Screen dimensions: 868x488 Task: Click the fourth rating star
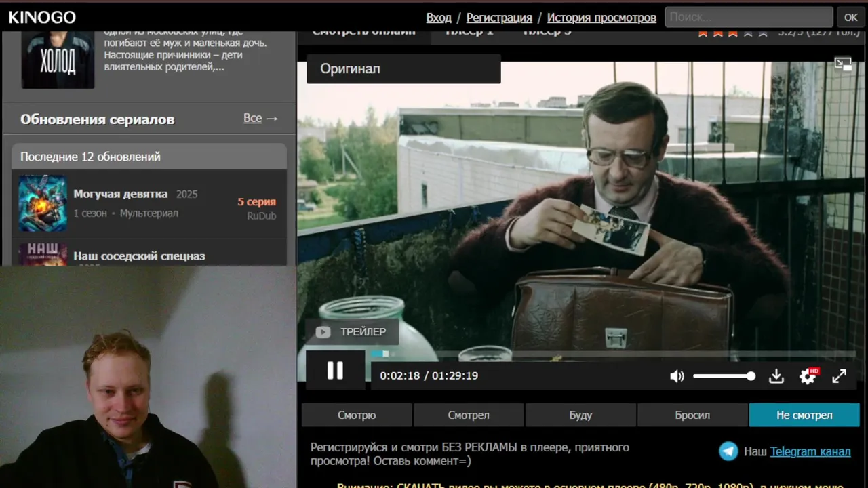click(748, 33)
